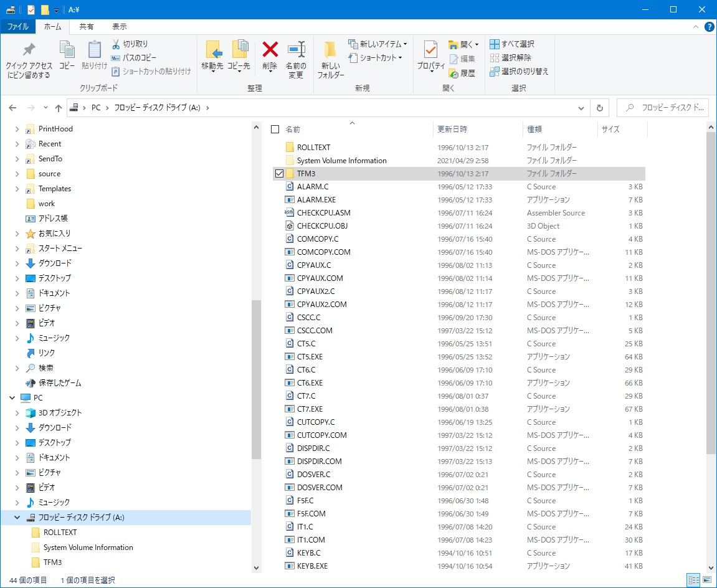The image size is (717, 588).
Task: Click the Back navigation arrow
Action: coord(13,108)
